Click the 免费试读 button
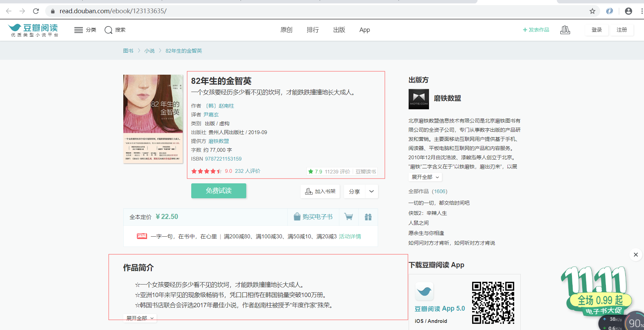 pos(218,190)
